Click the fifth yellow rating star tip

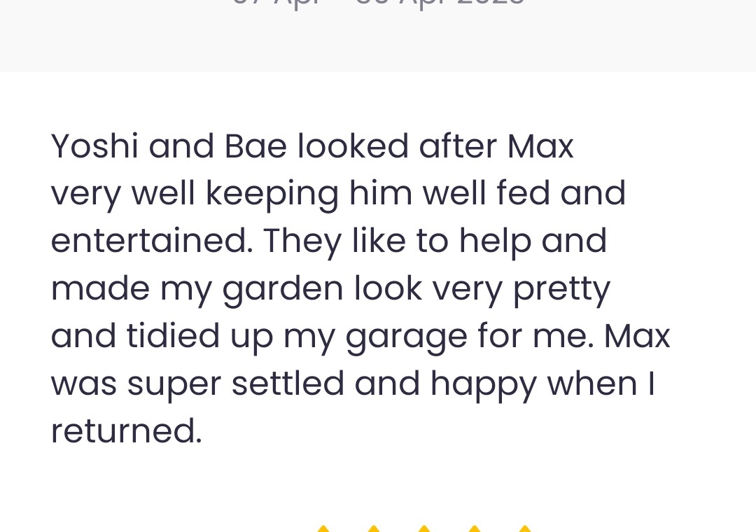[x=524, y=528]
